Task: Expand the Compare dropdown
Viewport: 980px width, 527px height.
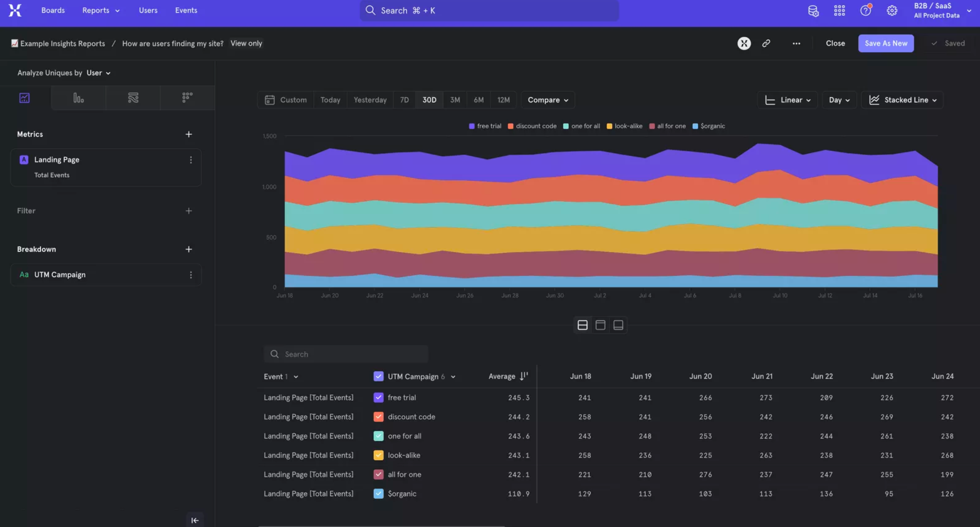Action: coord(547,100)
